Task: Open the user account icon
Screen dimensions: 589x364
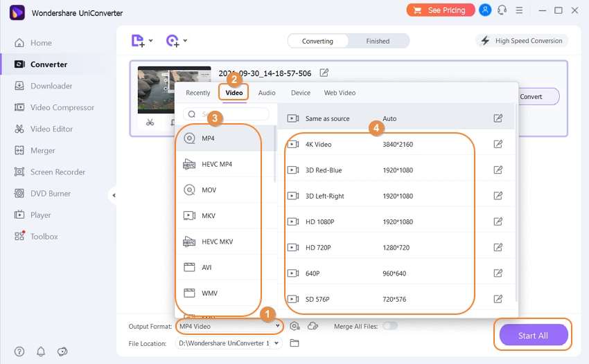Action: [485, 10]
